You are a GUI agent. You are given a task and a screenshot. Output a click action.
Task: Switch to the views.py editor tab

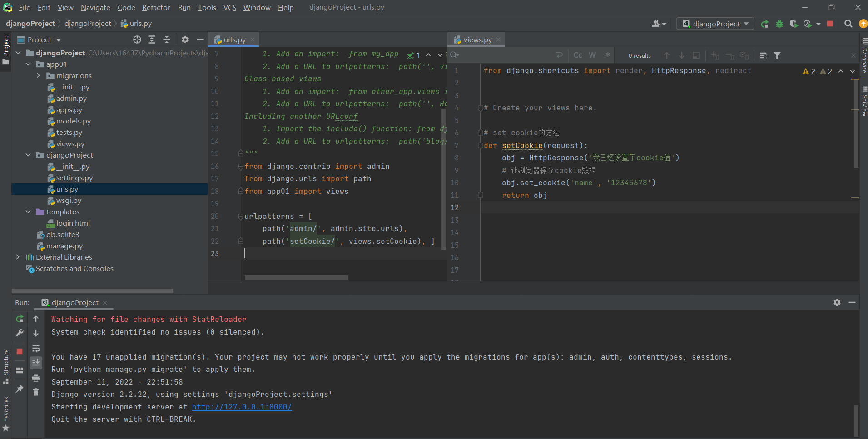click(477, 40)
